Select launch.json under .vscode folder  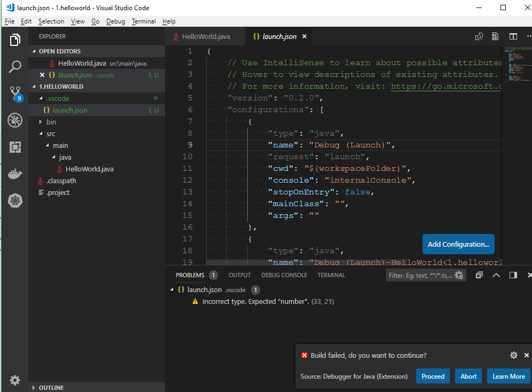pyautogui.click(x=70, y=110)
